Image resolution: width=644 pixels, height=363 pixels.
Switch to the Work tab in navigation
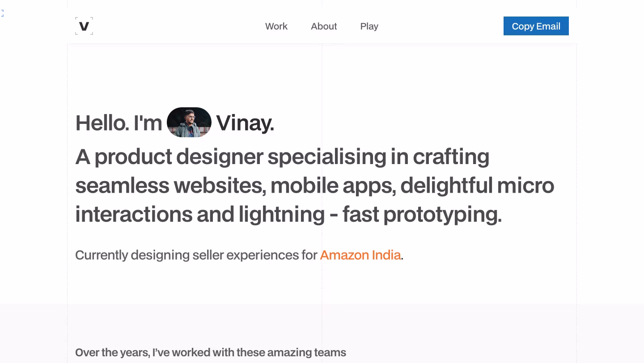pos(276,26)
